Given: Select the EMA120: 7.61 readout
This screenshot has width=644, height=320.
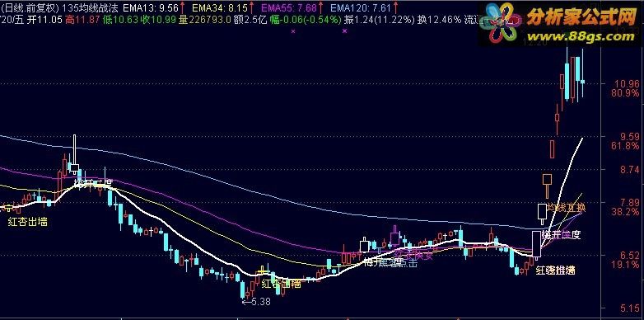Looking at the screenshot, I should point(361,7).
